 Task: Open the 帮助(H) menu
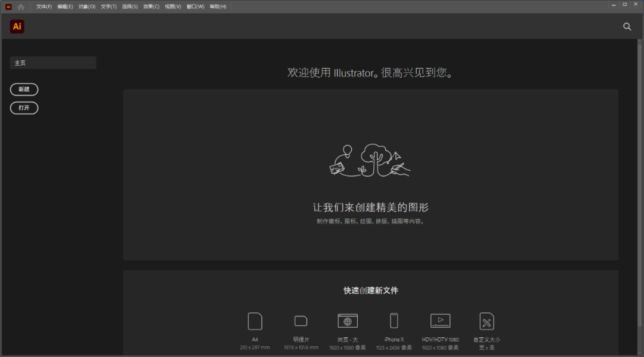click(218, 7)
